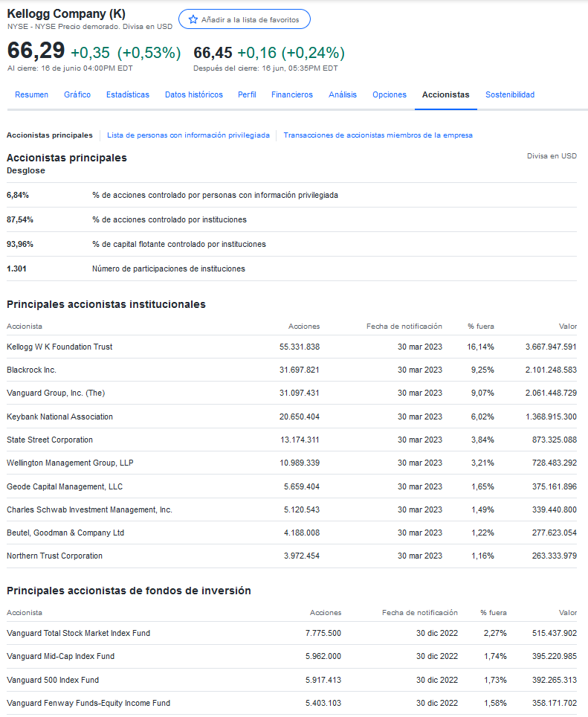Click 'Wellington Management Group, LLP' name
588x717 pixels.
tap(70, 463)
